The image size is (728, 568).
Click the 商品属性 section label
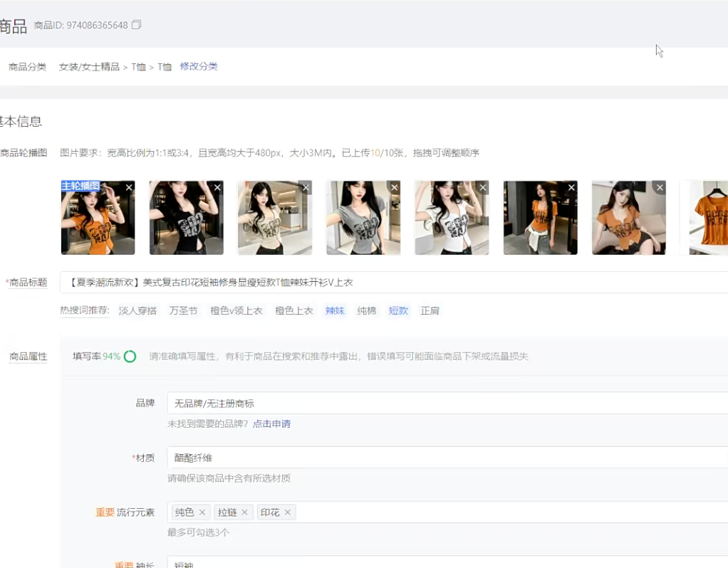(28, 357)
